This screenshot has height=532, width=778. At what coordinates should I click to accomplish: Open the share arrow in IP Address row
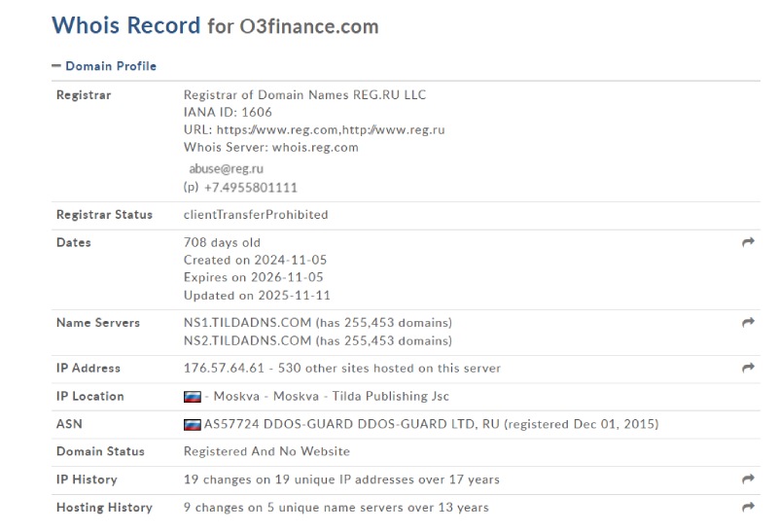coord(748,368)
